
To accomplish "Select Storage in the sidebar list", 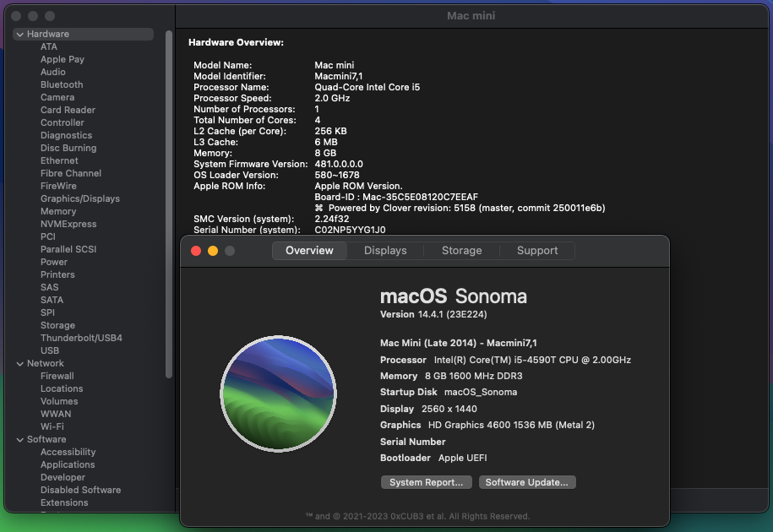I will coord(57,326).
